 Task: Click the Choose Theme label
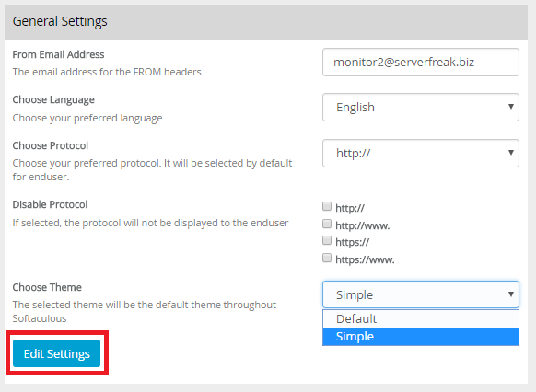pos(47,287)
